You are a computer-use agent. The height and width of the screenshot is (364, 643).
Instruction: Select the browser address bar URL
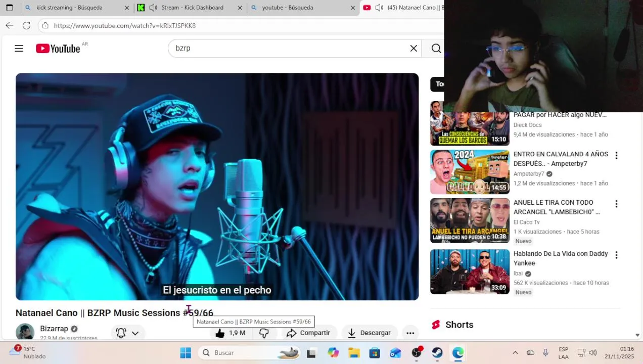pos(125,26)
